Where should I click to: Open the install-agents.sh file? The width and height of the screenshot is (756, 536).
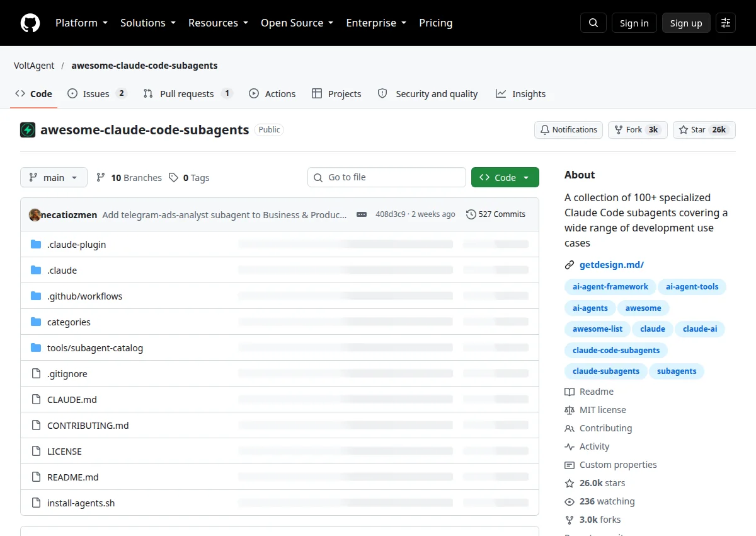[x=81, y=503]
